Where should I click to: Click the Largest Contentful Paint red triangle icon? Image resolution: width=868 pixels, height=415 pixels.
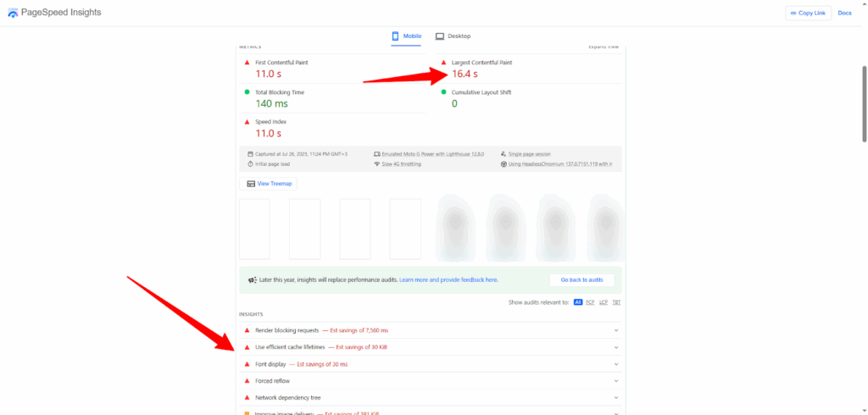tap(443, 63)
